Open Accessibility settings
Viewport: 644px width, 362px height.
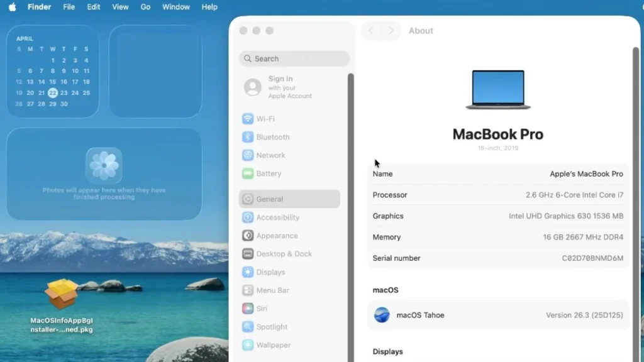coord(277,217)
